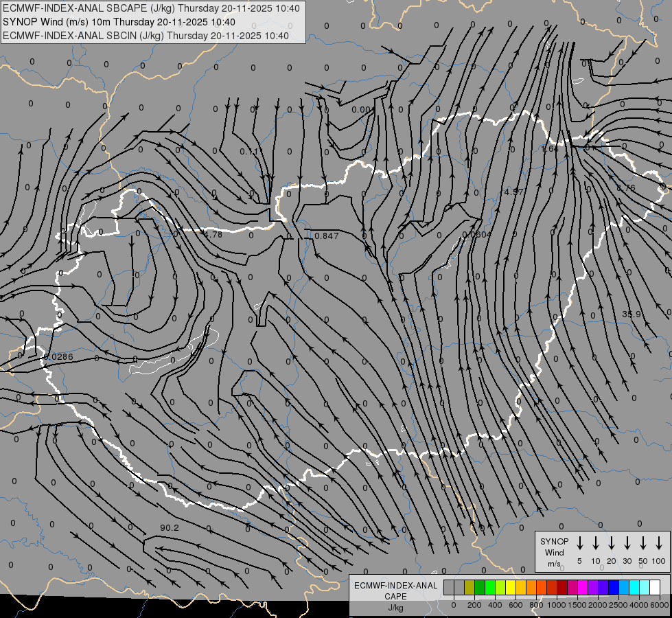This screenshot has width=672, height=618.
Task: Click the light cyan CAPE legend swatch
Action: [x=645, y=587]
